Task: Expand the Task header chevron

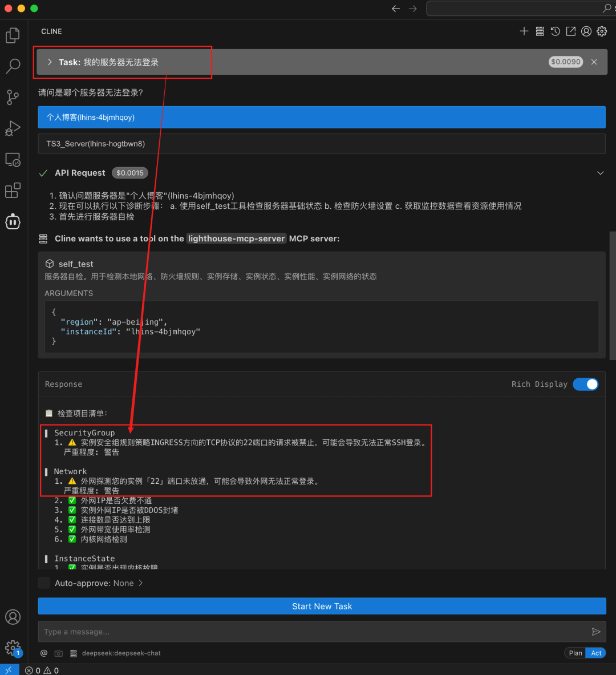Action: point(50,62)
